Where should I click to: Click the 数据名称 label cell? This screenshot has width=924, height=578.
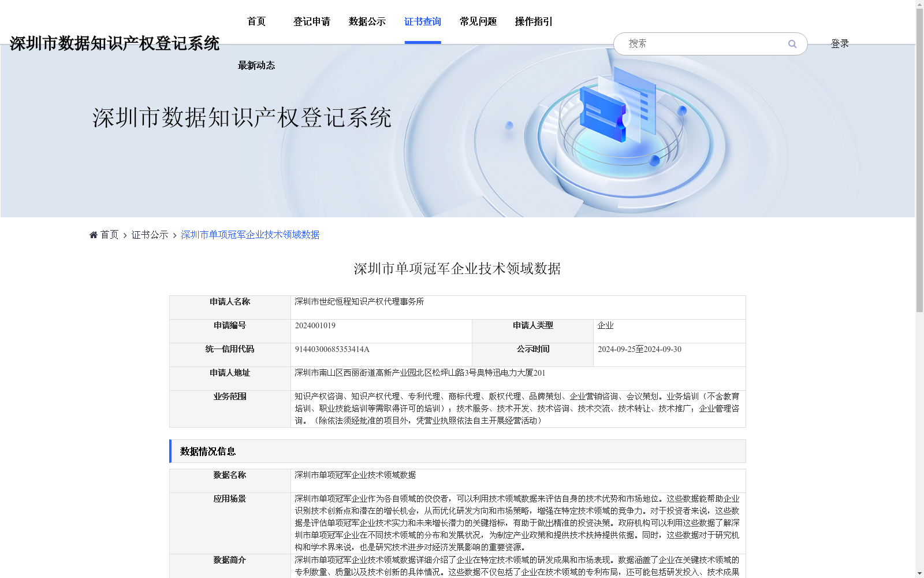(230, 481)
